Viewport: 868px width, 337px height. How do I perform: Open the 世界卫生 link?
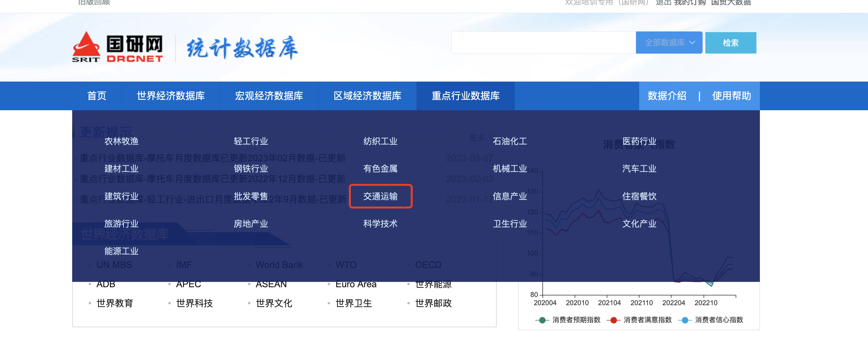click(x=353, y=303)
